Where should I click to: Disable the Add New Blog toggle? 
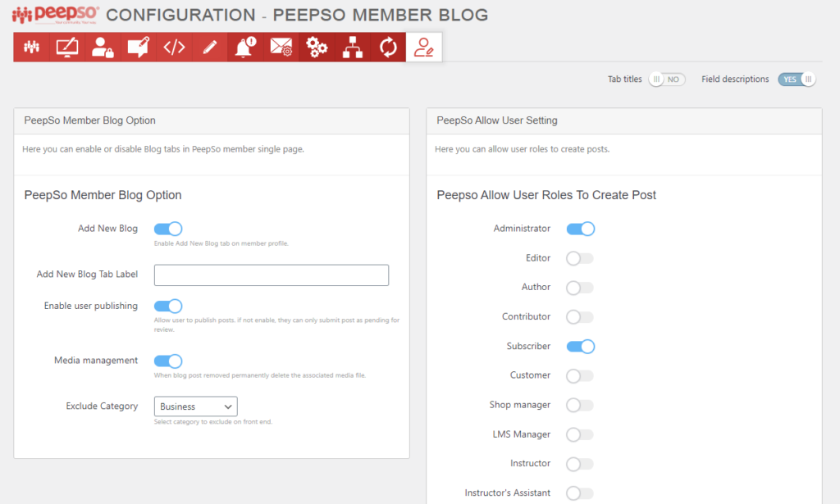point(168,229)
